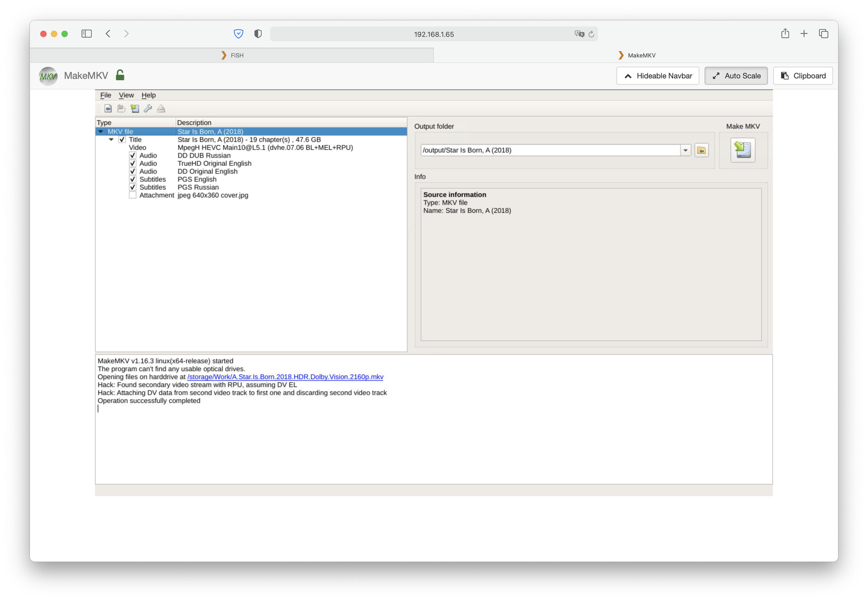
Task: Uncheck the PGS Russian subtitles checkbox
Action: 132,187
